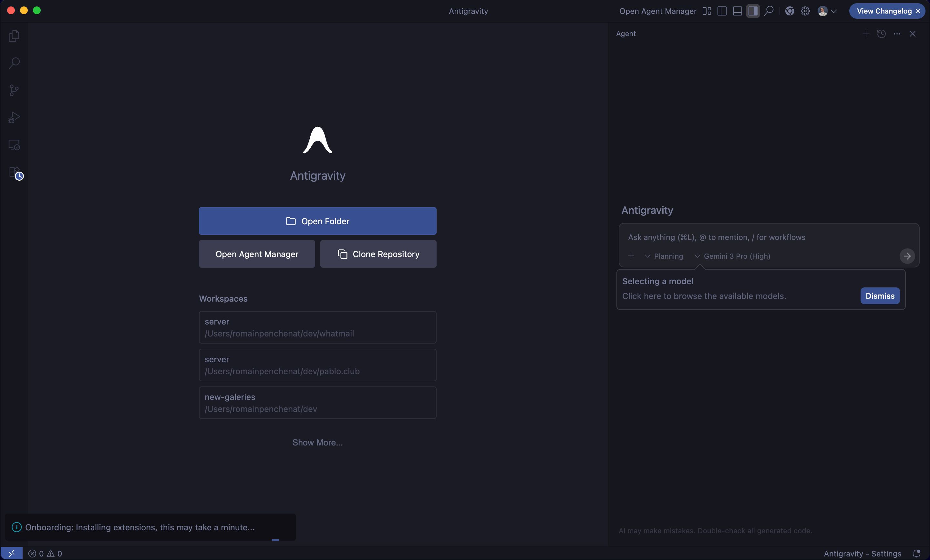930x560 pixels.
Task: Open the Chrome browser integration icon
Action: coord(790,11)
